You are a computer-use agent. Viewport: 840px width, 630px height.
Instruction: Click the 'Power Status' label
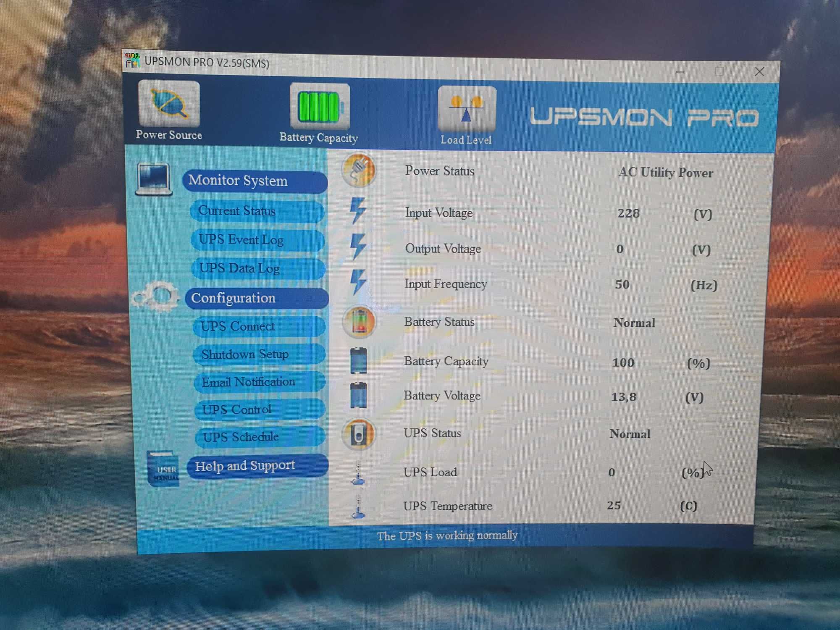tap(439, 171)
